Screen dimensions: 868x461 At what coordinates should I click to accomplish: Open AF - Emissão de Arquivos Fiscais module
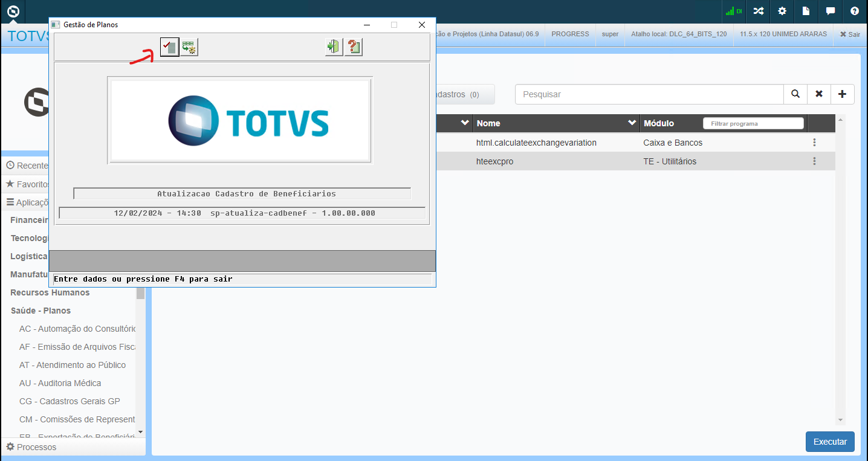[x=77, y=347]
